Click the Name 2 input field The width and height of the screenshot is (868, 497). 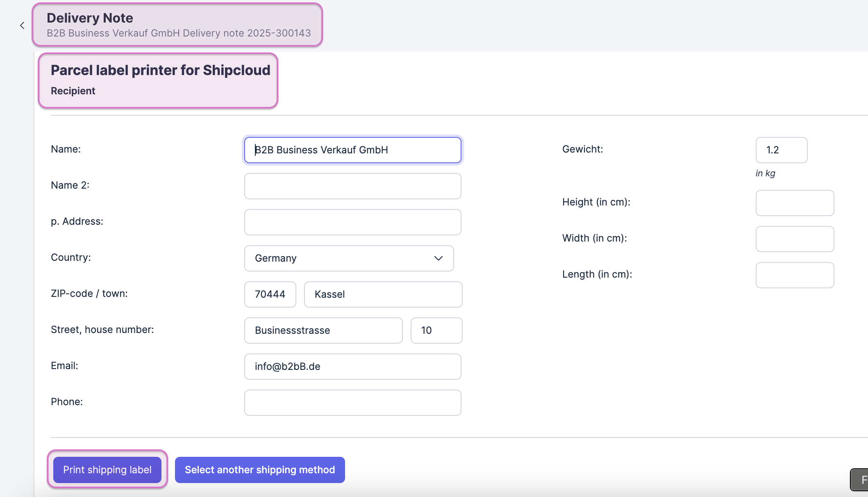tap(352, 186)
